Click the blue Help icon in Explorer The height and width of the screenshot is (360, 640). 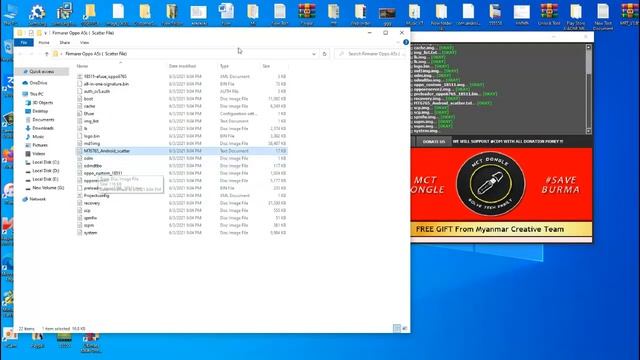coord(406,42)
